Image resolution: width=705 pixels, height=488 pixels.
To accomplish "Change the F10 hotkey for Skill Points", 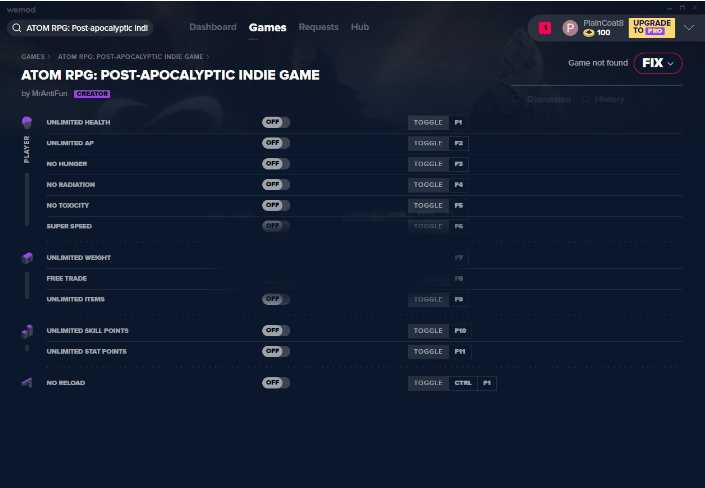I will tap(460, 331).
